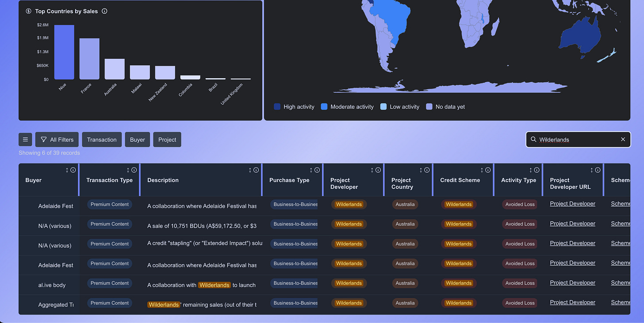Click the search field containing Wilderlands
Screen dimensions: 644x323
coord(578,140)
